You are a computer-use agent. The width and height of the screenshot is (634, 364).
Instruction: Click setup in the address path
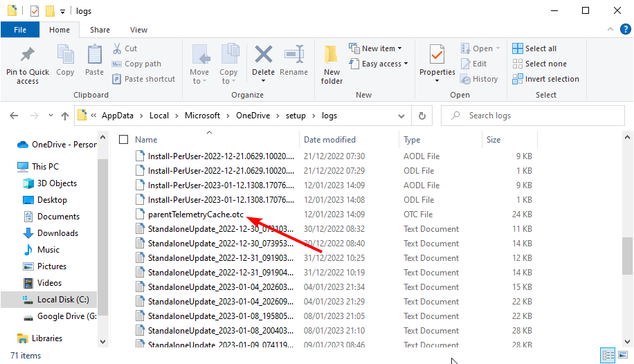[296, 116]
